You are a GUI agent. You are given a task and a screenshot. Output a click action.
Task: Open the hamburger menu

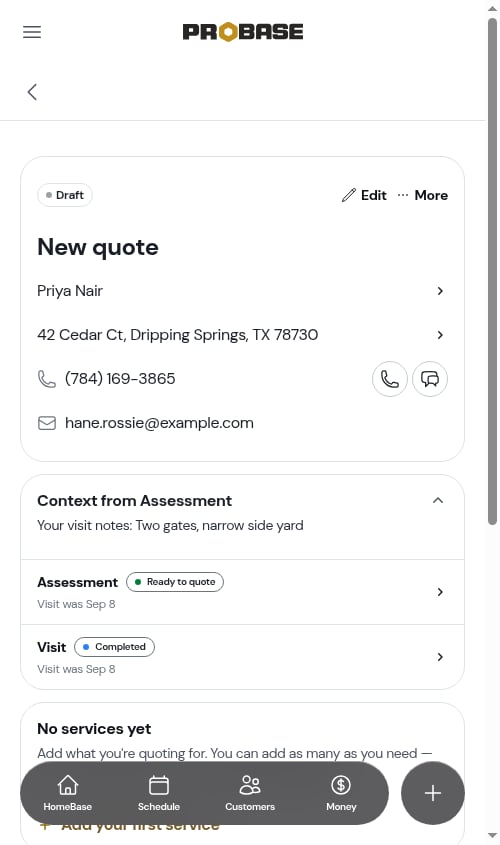point(32,32)
